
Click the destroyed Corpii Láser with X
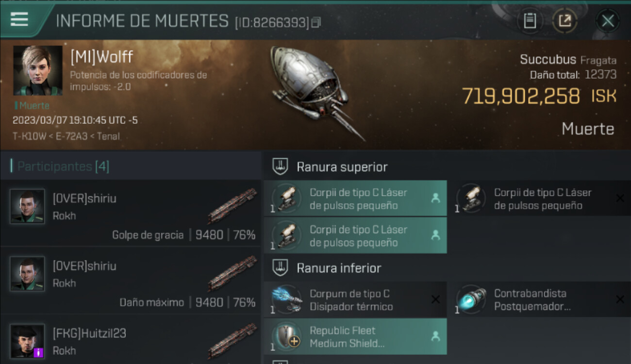(543, 199)
